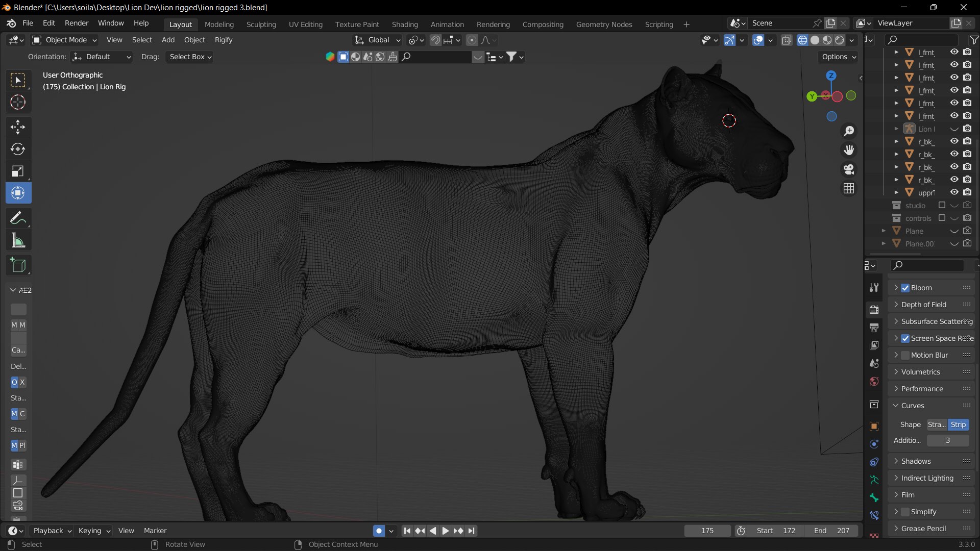Activate the Move tool

(18, 127)
